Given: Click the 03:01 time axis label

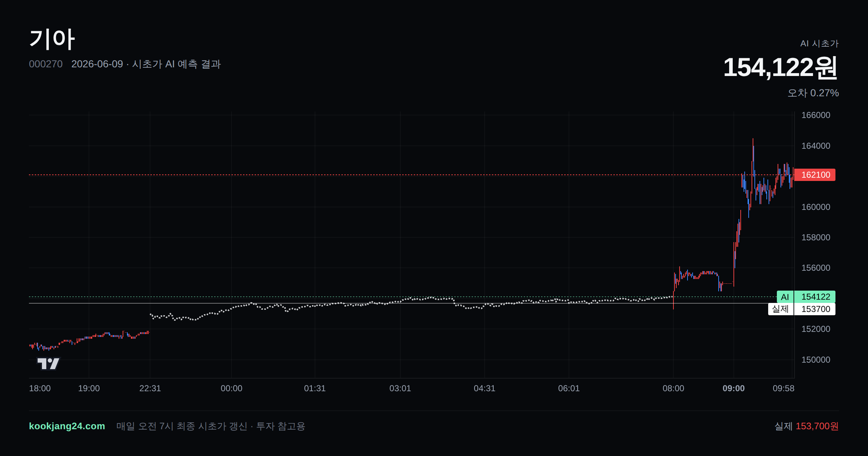Looking at the screenshot, I should [400, 388].
